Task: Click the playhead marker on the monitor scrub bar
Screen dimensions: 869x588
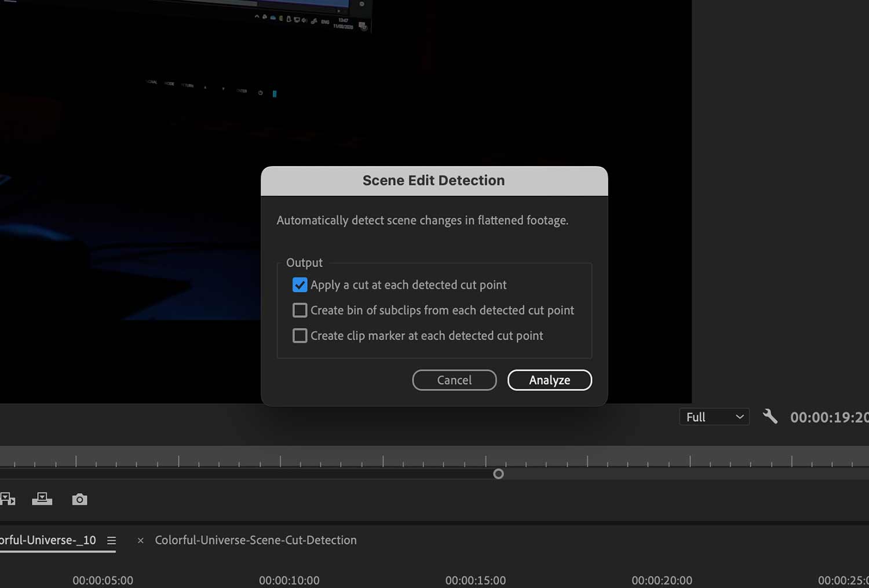Action: tap(498, 473)
